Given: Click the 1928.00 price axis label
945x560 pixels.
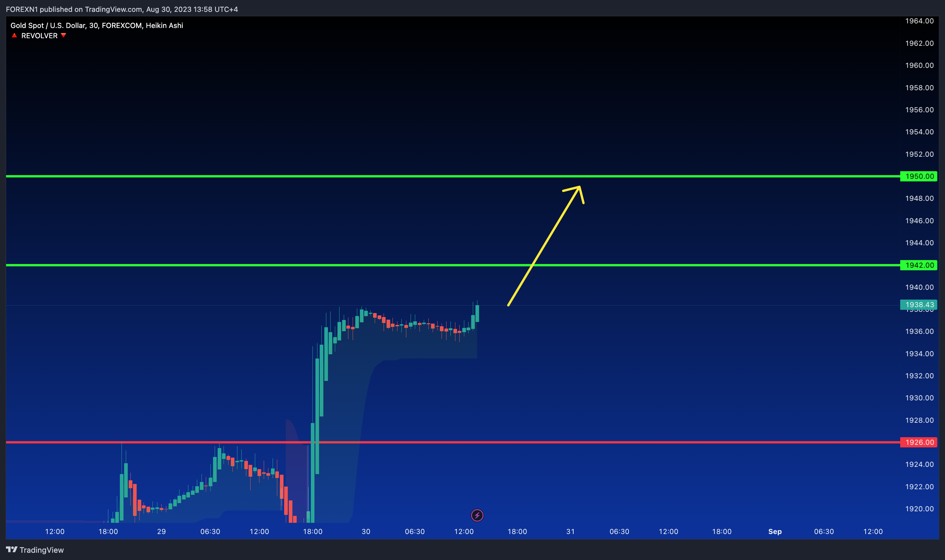Looking at the screenshot, I should tap(919, 420).
